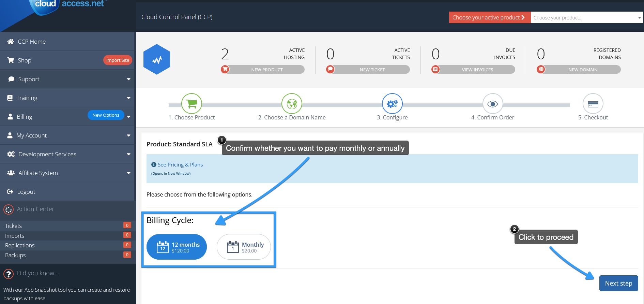This screenshot has height=304, width=644.
Task: Open CCP Home in the sidebar
Action: pos(67,41)
